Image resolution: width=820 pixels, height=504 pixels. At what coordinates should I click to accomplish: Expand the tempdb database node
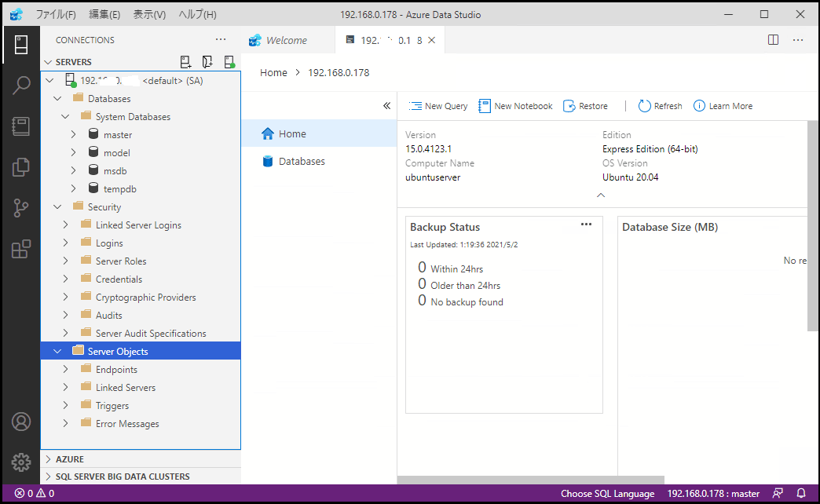(73, 188)
